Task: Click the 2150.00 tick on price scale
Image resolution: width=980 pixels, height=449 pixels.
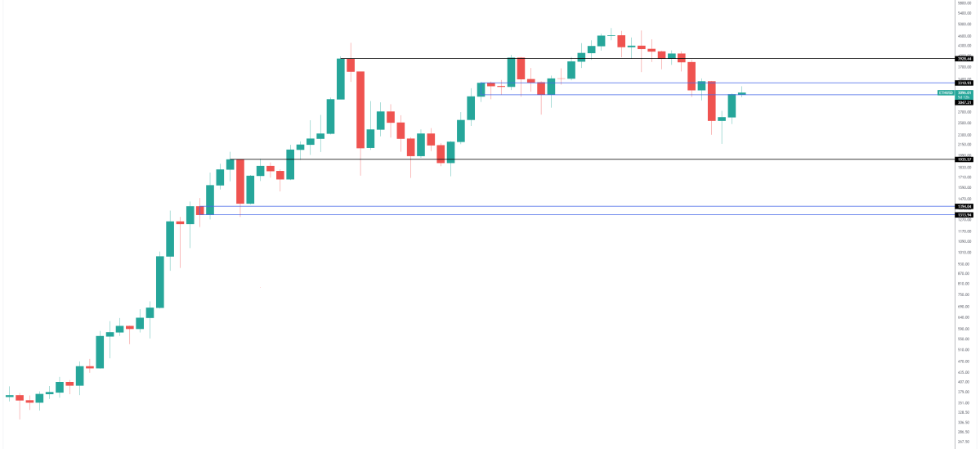Action: click(964, 145)
